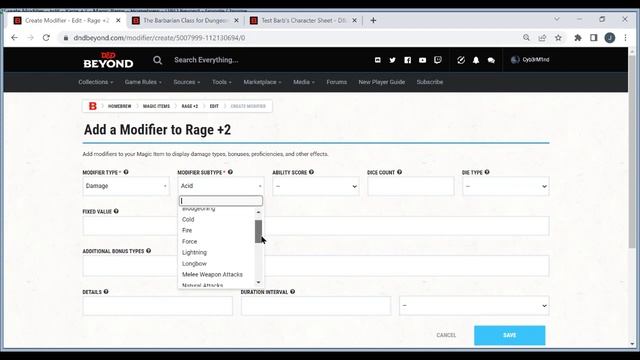Open the browser extensions puzzle icon
The image size is (640, 360).
coord(578,38)
